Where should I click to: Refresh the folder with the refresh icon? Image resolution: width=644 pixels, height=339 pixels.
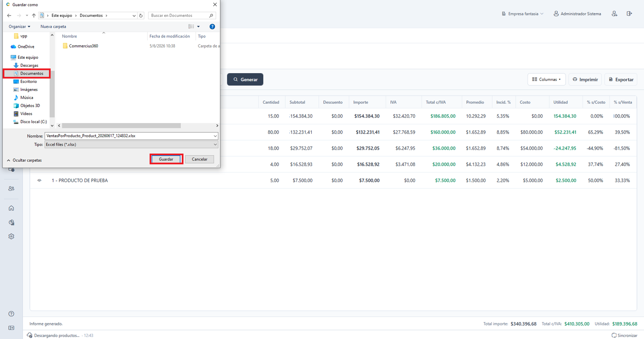(x=141, y=16)
